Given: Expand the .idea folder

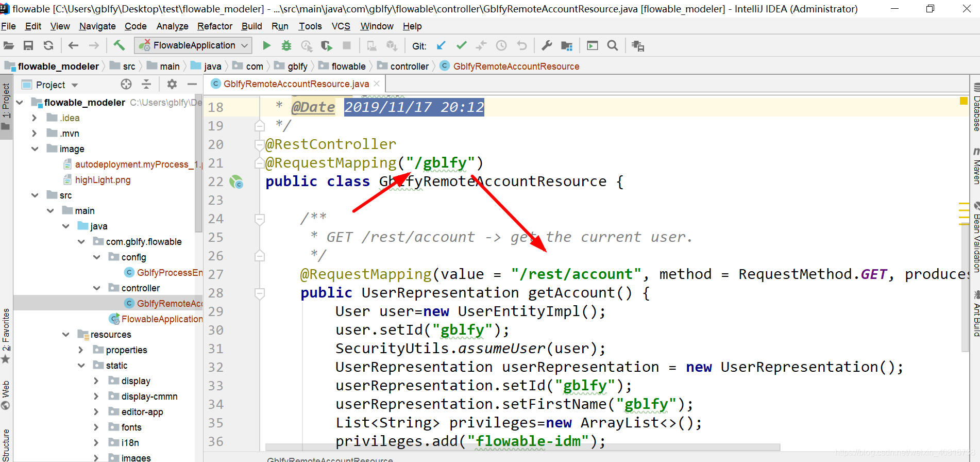Looking at the screenshot, I should tap(35, 118).
